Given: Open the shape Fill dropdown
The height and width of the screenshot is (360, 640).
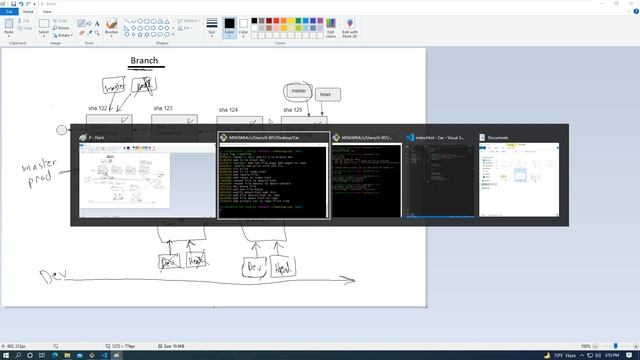Looking at the screenshot, I should (185, 28).
